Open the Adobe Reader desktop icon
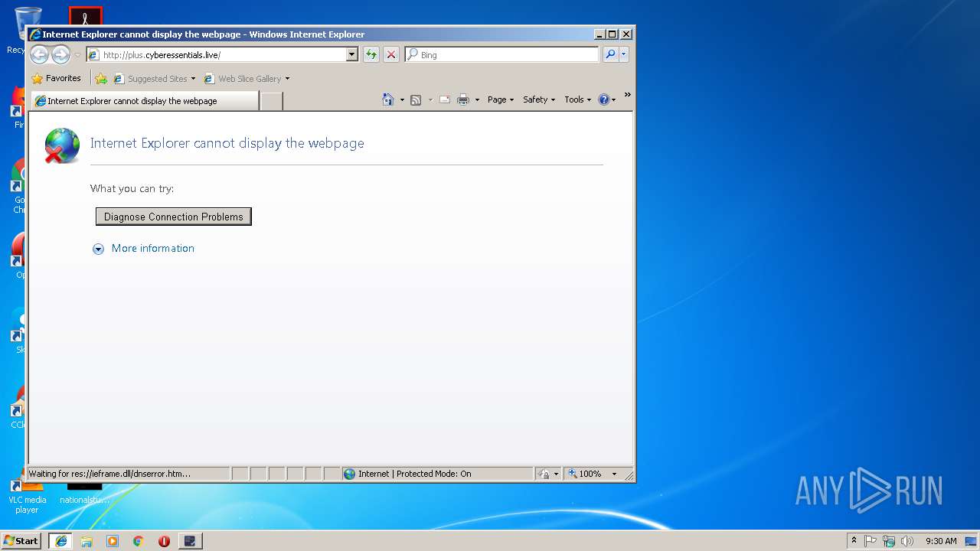980x551 pixels. [x=85, y=15]
